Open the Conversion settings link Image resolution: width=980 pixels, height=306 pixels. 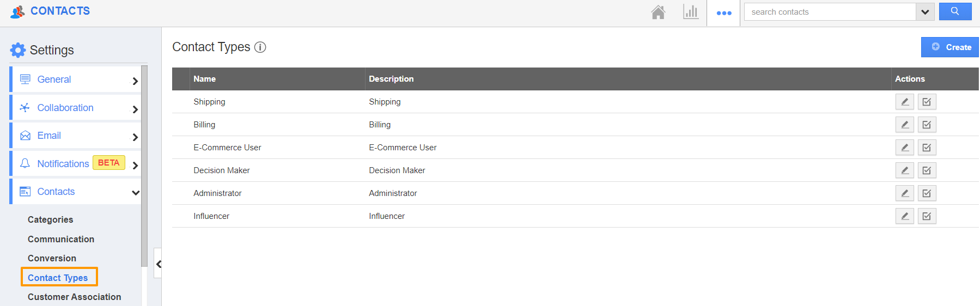52,258
